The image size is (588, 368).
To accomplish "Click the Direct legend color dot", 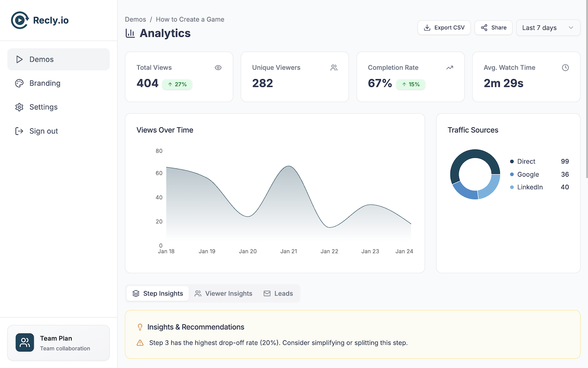I will (512, 161).
